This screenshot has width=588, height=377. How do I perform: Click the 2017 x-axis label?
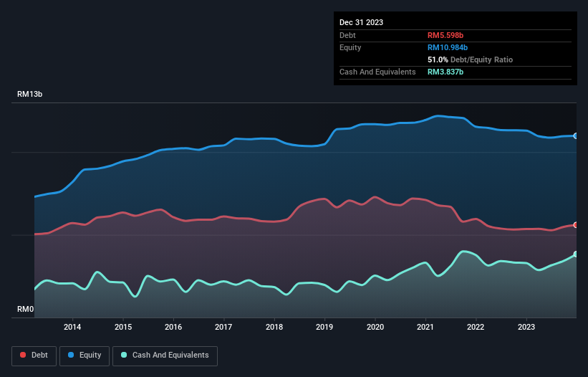(x=223, y=327)
